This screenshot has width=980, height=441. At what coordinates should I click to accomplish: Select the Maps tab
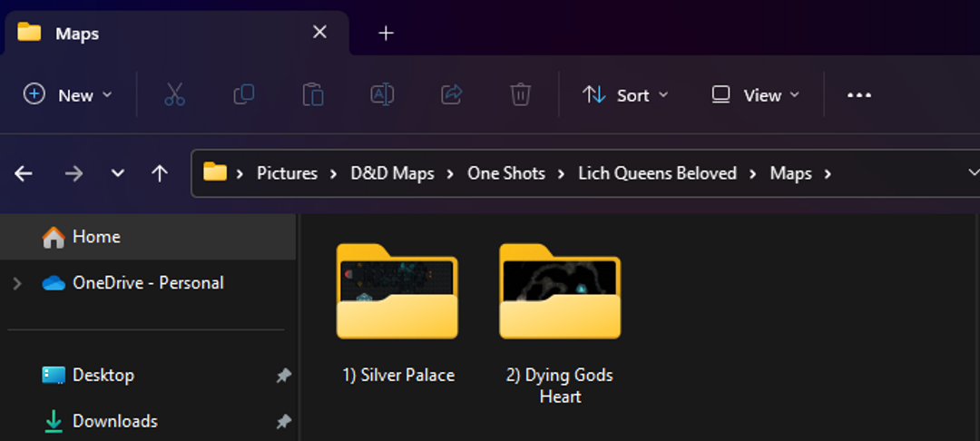[x=176, y=33]
